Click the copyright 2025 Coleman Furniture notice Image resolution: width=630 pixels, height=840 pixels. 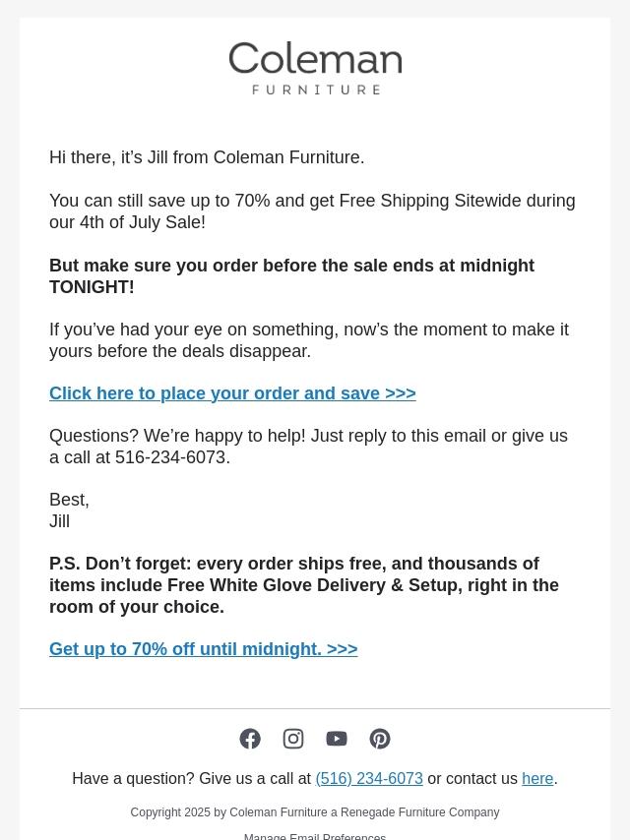pyautogui.click(x=315, y=812)
